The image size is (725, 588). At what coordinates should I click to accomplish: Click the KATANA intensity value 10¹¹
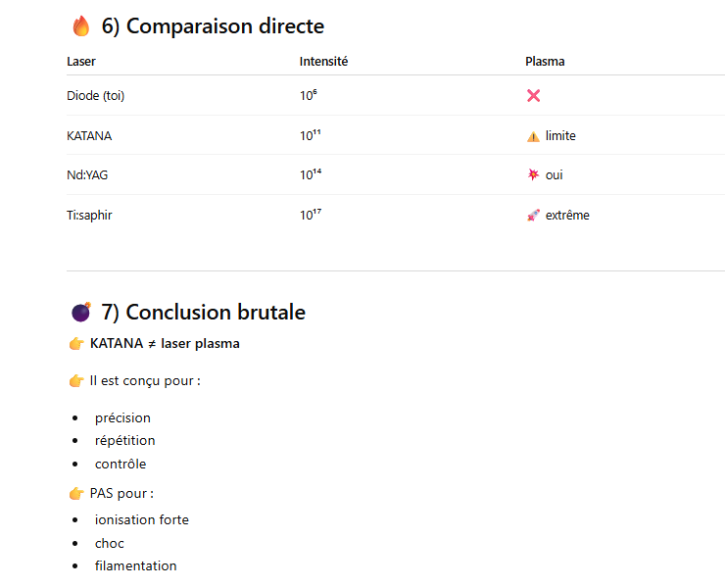tap(311, 136)
